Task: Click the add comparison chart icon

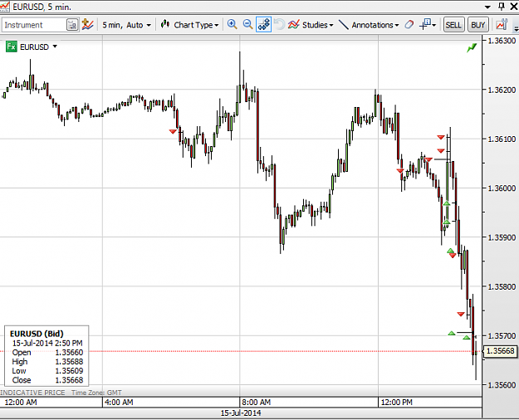Action: [88, 25]
